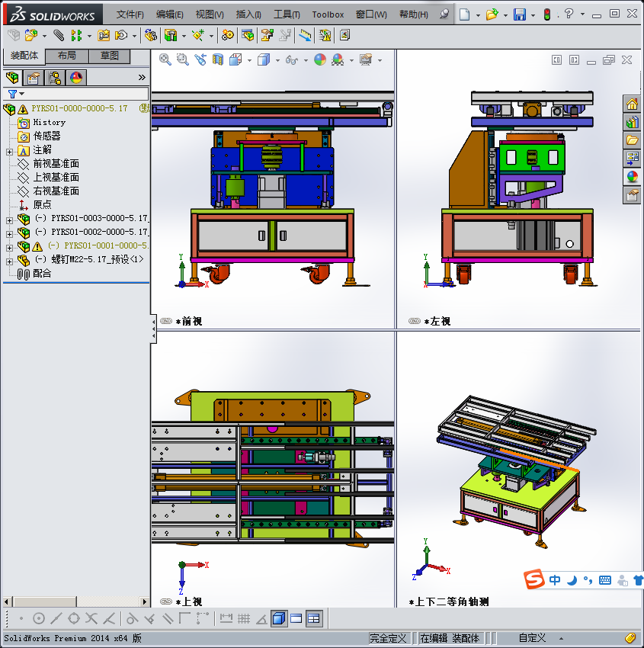Select the 前视基准面 plane
The image size is (644, 648).
click(x=56, y=164)
